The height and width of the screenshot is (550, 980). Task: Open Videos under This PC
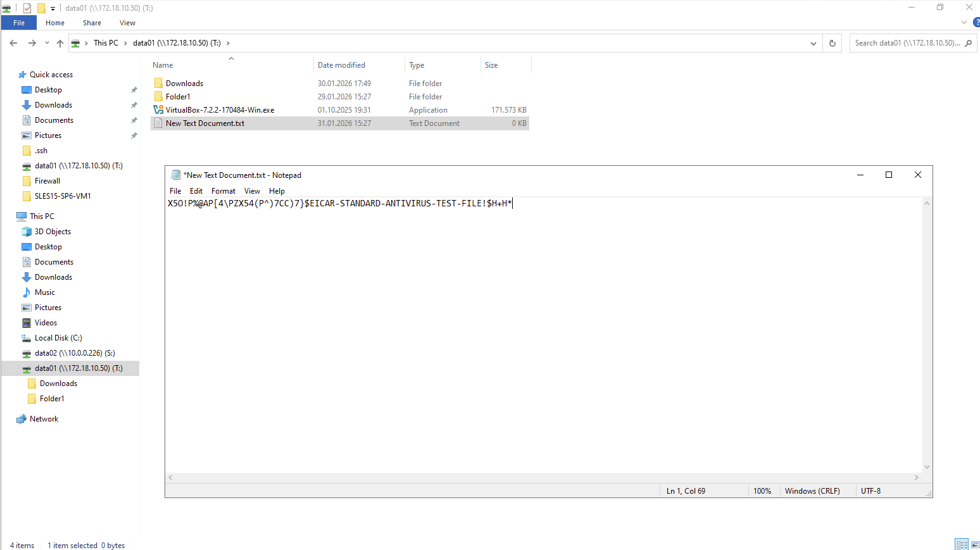click(46, 323)
